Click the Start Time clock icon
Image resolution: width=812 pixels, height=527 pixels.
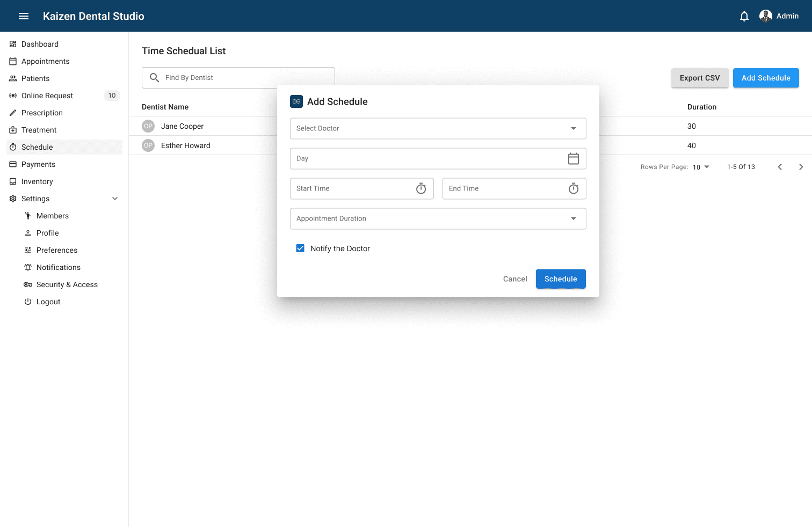pos(421,189)
